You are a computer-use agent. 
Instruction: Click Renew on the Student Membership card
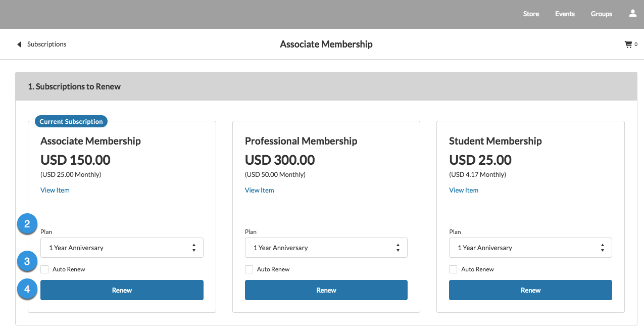[x=530, y=290]
